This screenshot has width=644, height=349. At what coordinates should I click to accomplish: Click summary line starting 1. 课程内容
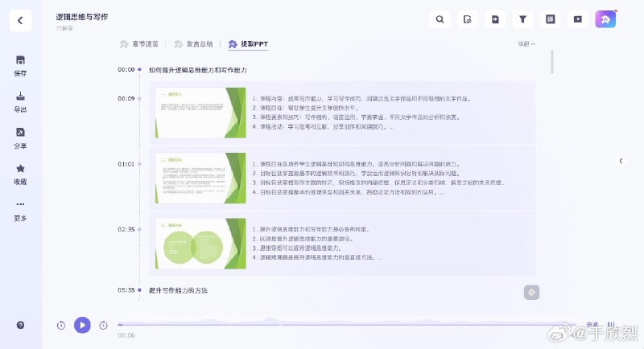tap(361, 99)
